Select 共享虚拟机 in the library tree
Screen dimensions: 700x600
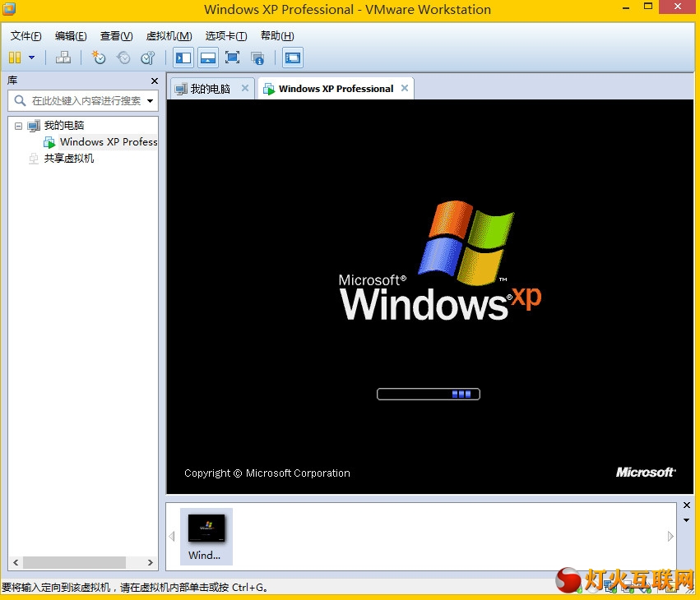pyautogui.click(x=69, y=159)
